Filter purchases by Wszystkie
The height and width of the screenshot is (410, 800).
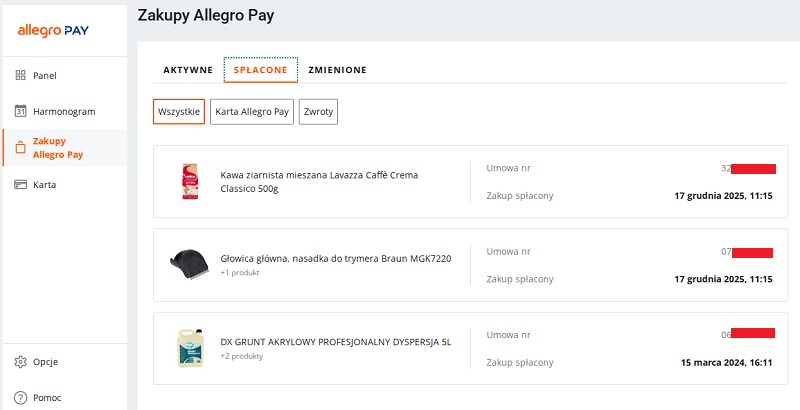pyautogui.click(x=179, y=111)
